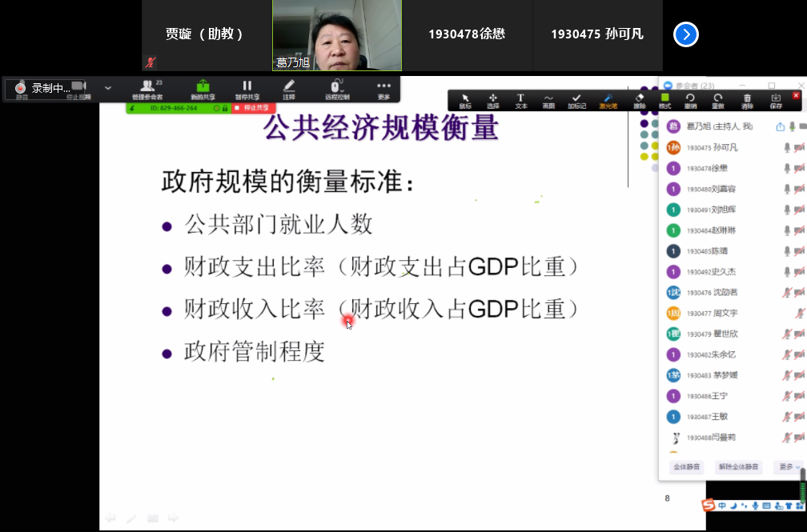Pick the 擦除 eraser tool
Viewport: 807px width, 532px height.
[x=639, y=100]
